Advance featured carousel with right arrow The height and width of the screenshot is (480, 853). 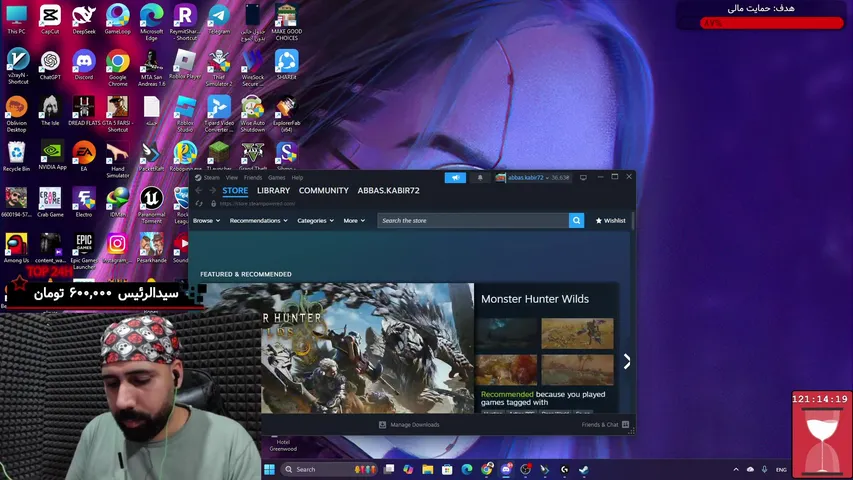(627, 361)
